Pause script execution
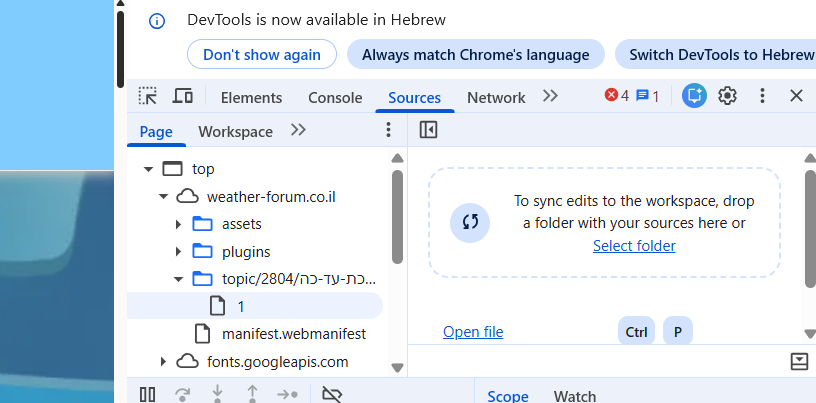 [x=147, y=394]
